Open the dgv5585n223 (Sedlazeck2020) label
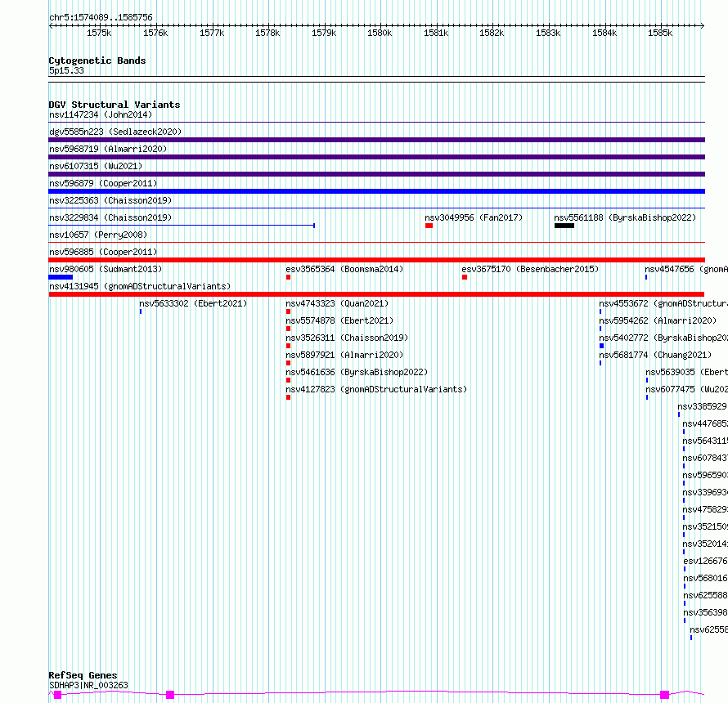 115,132
